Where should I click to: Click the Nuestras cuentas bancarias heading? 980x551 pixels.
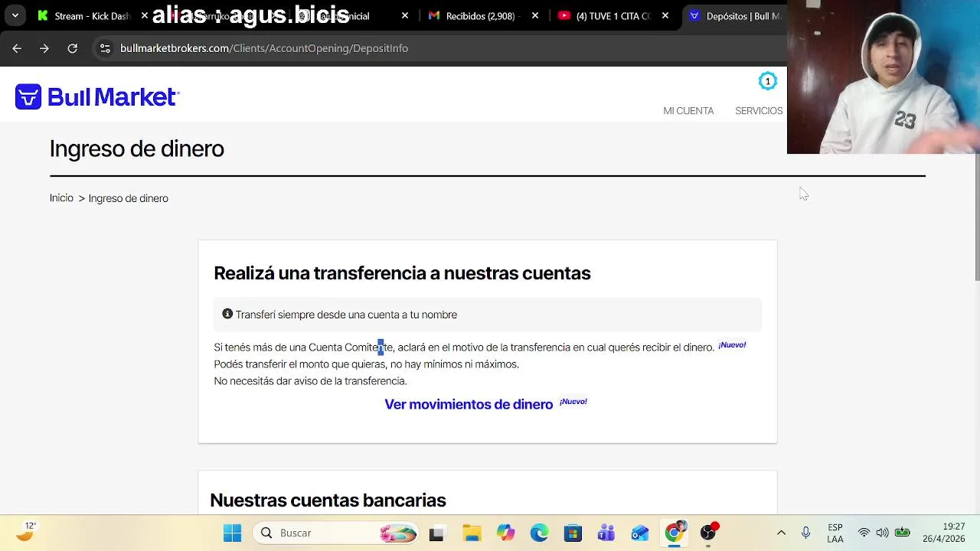click(328, 500)
